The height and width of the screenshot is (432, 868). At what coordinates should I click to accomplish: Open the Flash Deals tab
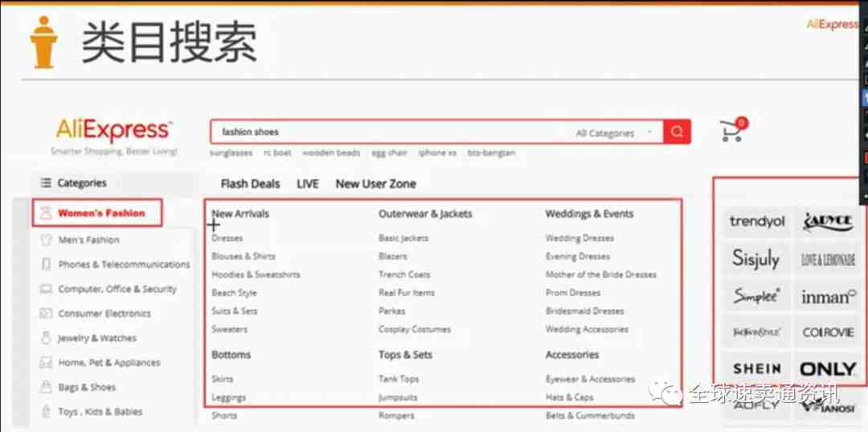[x=250, y=184]
